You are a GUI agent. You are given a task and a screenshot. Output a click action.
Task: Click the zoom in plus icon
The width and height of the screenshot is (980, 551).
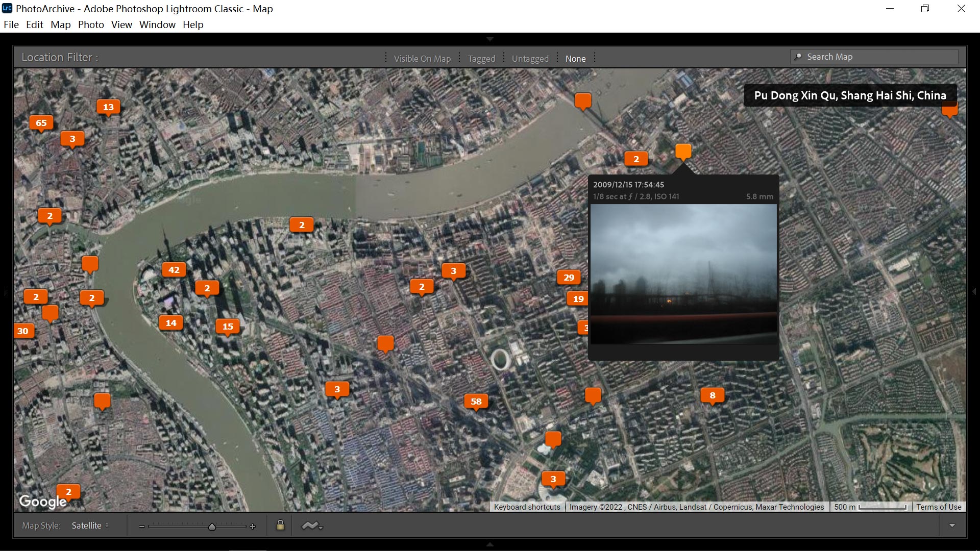(x=253, y=527)
